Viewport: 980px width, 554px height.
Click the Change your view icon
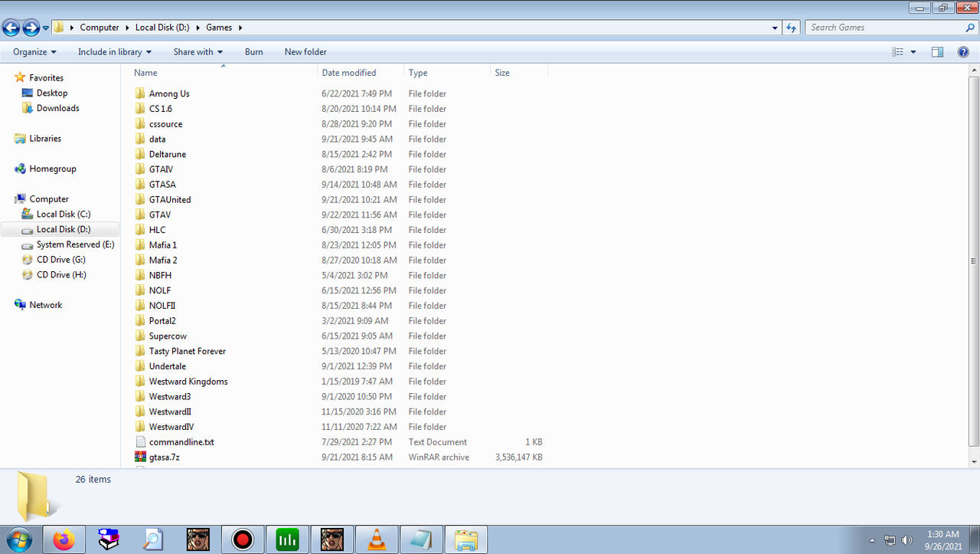click(898, 52)
